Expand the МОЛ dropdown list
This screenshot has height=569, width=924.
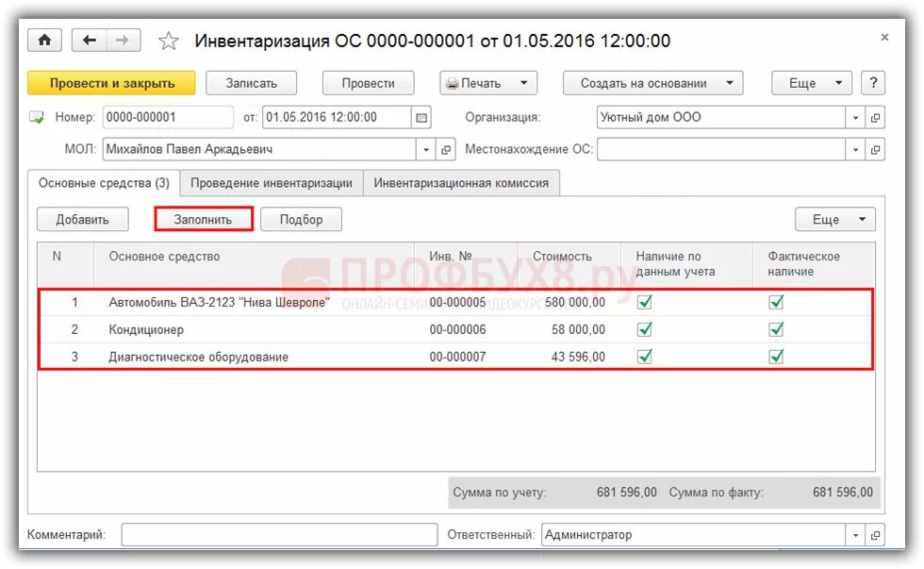point(425,150)
